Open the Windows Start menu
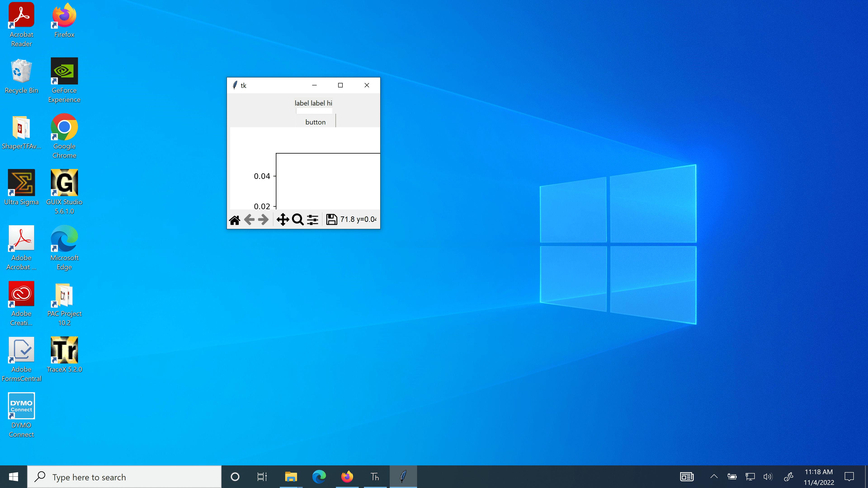 (x=14, y=477)
